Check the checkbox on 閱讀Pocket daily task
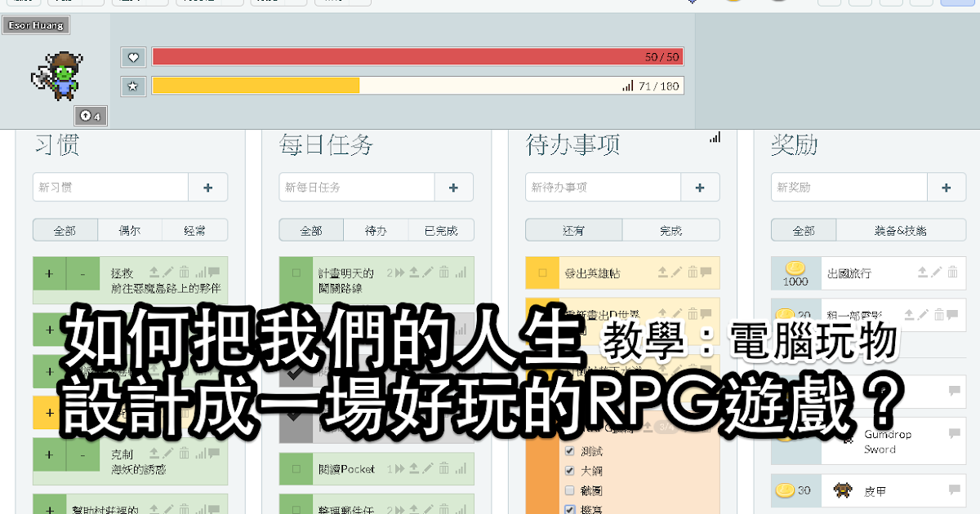The height and width of the screenshot is (514, 980). [x=298, y=469]
